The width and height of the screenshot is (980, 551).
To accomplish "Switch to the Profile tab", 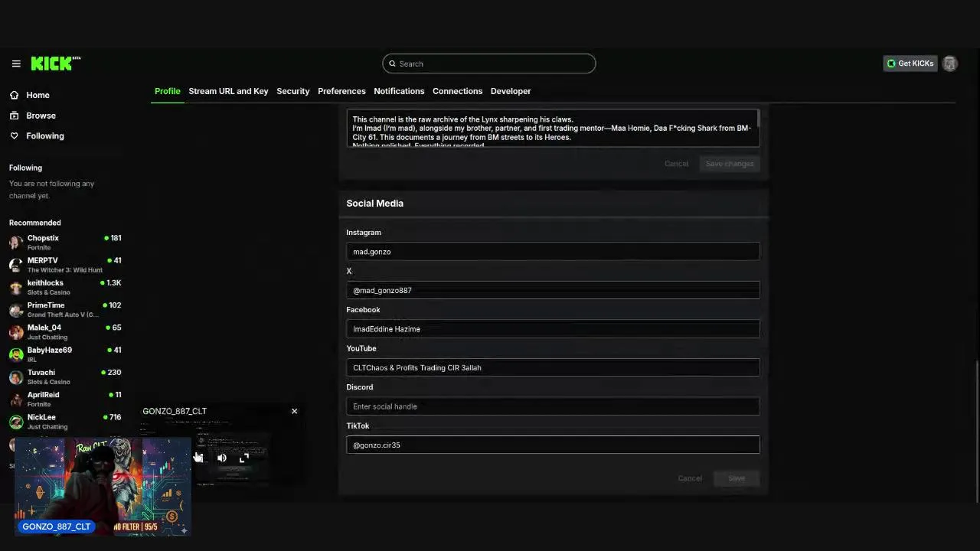I will coord(168,91).
